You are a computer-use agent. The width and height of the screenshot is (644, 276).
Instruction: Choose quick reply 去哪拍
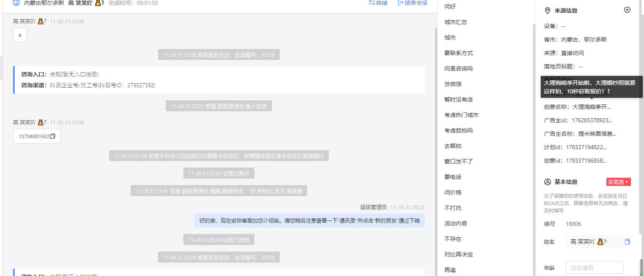(x=453, y=146)
